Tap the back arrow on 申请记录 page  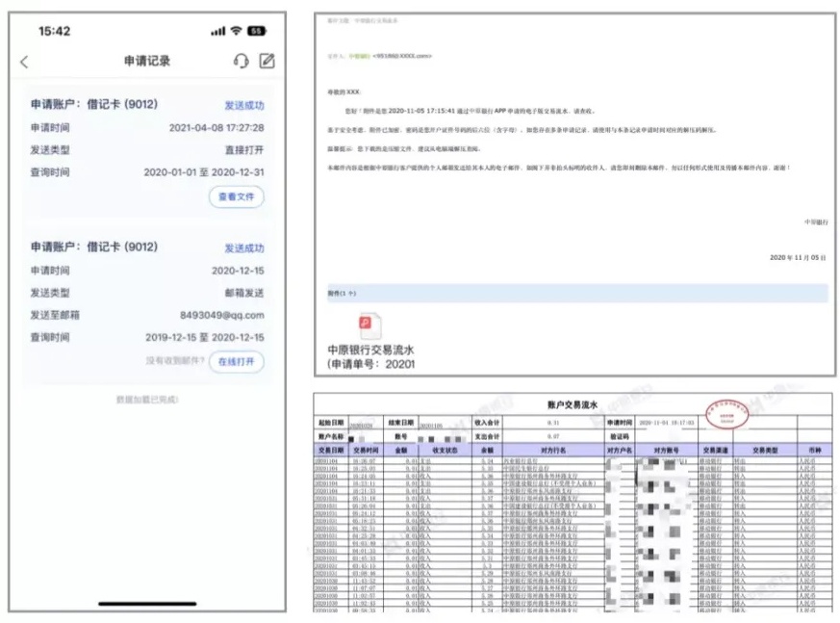(24, 62)
